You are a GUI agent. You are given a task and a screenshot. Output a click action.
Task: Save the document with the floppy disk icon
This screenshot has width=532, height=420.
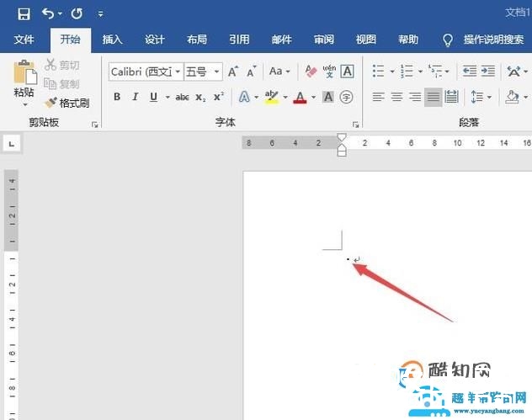(x=24, y=14)
